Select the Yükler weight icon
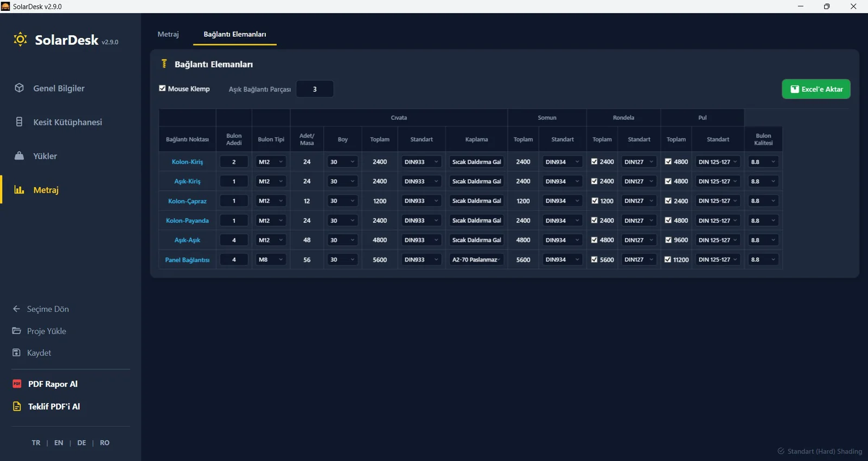 (x=19, y=156)
